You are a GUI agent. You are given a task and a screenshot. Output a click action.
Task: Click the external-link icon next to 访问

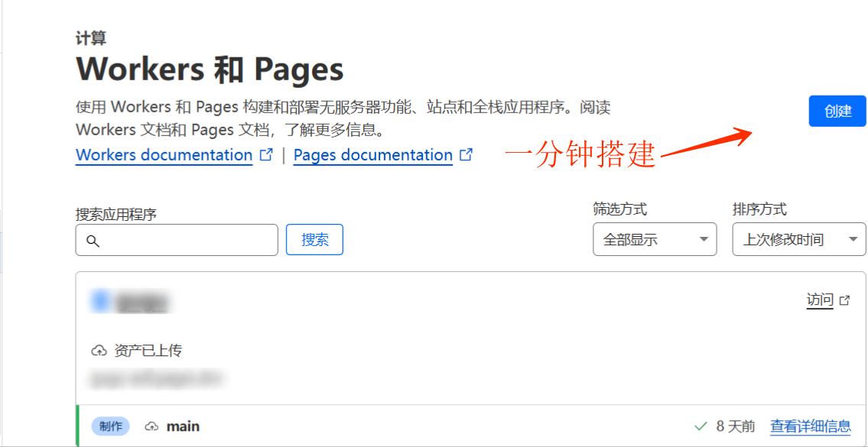844,300
